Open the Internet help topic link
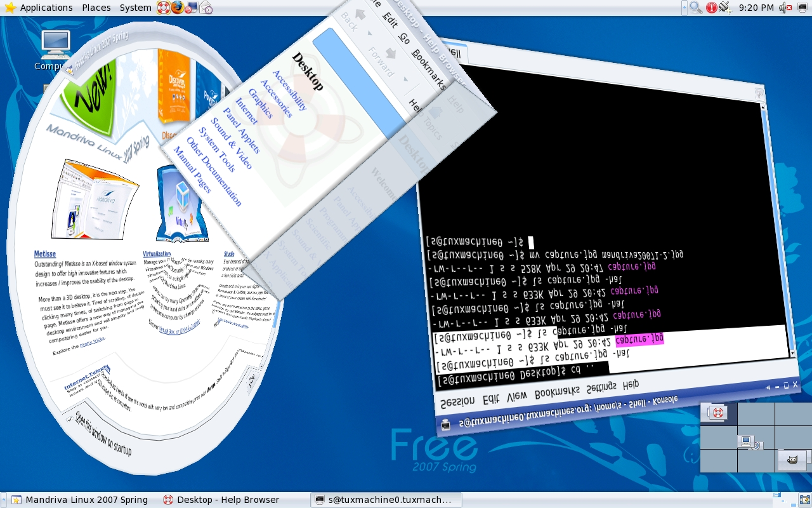 [x=247, y=111]
